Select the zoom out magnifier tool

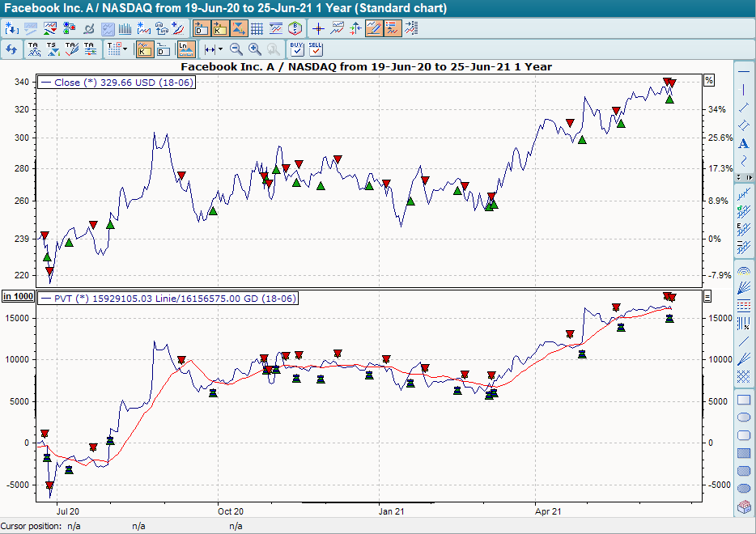[235, 49]
